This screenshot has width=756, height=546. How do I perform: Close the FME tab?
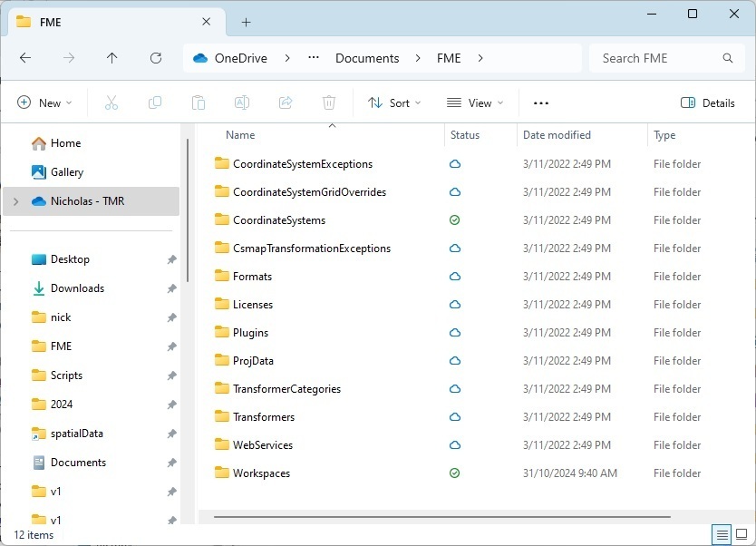coord(207,22)
